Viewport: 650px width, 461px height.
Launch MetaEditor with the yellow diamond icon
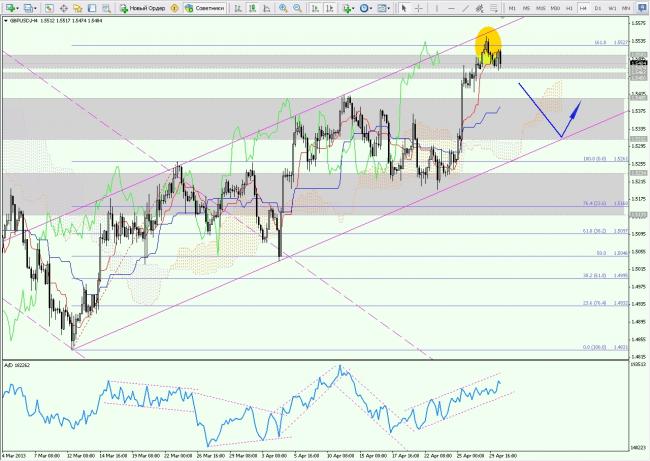[175, 8]
